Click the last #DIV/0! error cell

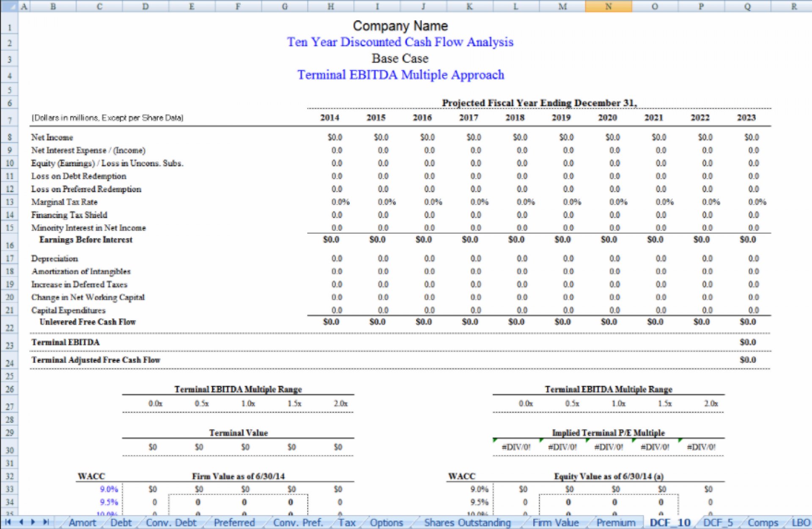(701, 447)
